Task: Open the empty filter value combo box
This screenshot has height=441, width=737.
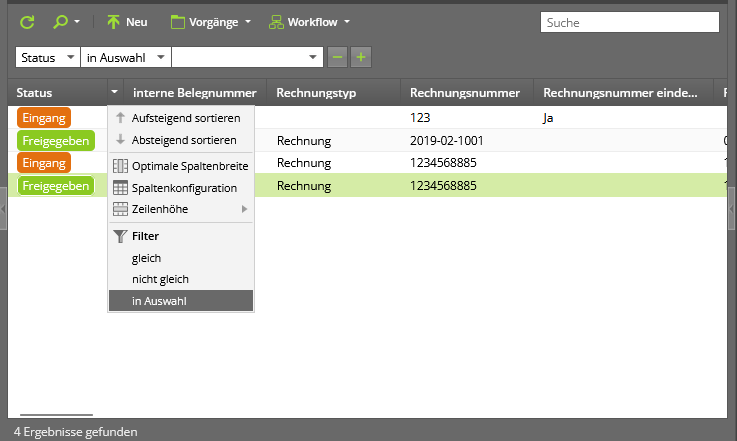Action: 247,57
